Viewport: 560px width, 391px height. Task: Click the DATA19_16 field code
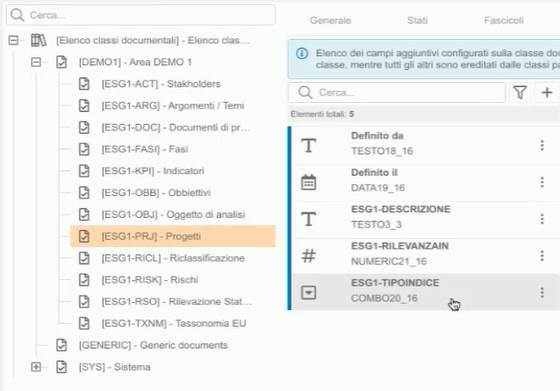coord(378,188)
